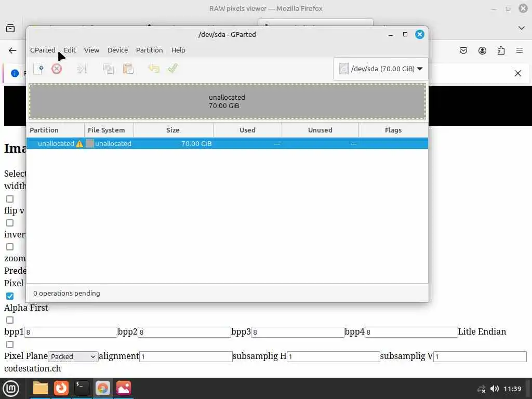Viewport: 532px width, 399px height.
Task: Click the Partition column header
Action: [55, 130]
